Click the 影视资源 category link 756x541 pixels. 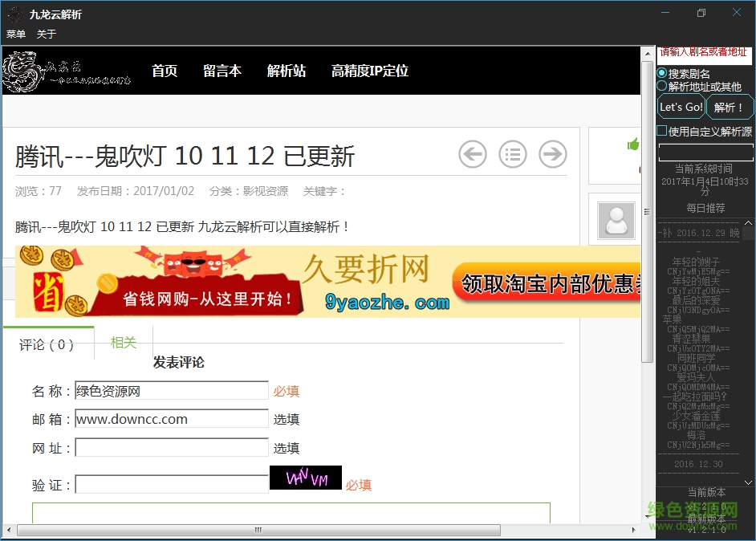tap(265, 191)
